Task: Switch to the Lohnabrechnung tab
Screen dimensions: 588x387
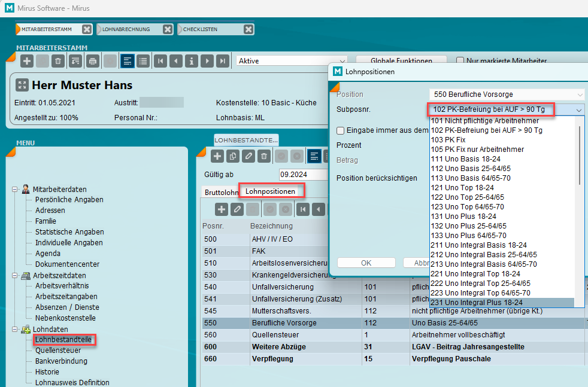Action: pyautogui.click(x=125, y=29)
